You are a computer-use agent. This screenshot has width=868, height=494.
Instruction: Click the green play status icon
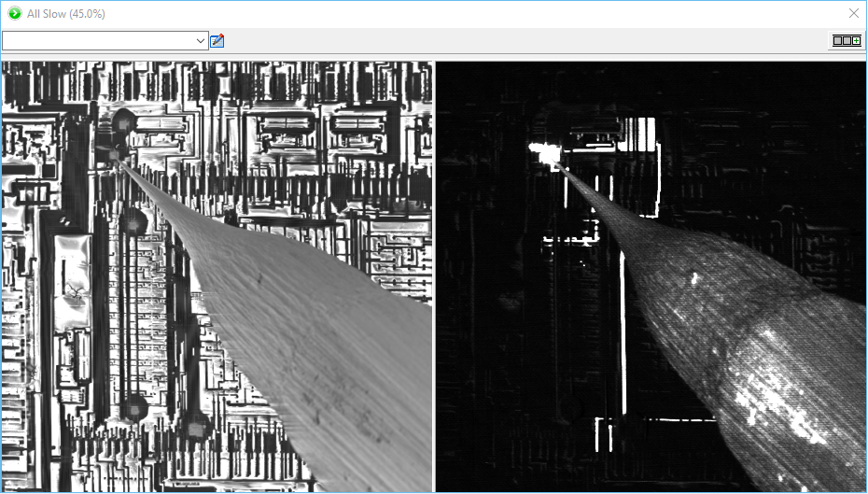coord(14,13)
